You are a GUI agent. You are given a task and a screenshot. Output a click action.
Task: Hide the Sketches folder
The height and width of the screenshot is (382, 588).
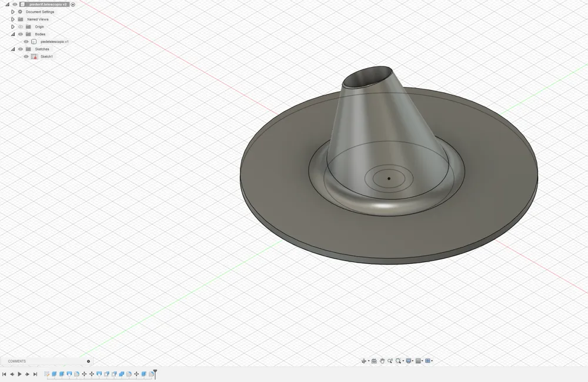[x=21, y=49]
